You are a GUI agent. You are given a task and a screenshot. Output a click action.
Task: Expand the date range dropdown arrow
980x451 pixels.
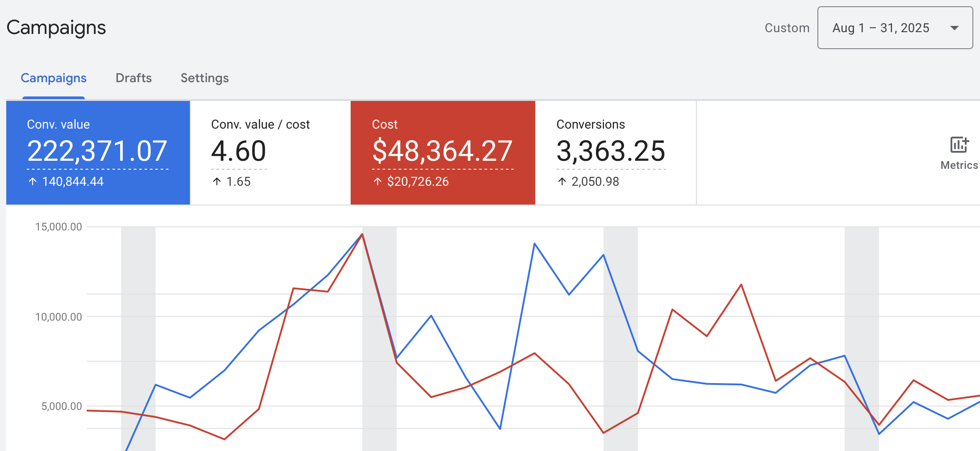coord(954,28)
